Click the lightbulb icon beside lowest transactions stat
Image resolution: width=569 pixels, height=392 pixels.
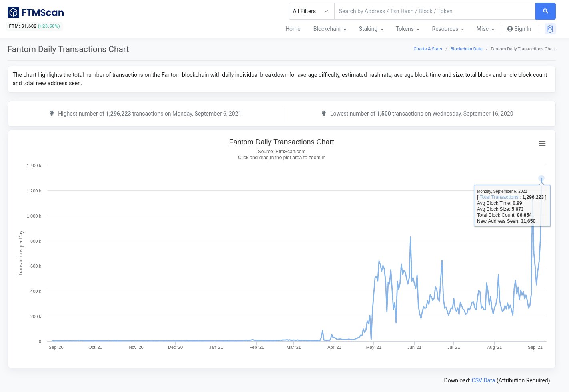[324, 114]
